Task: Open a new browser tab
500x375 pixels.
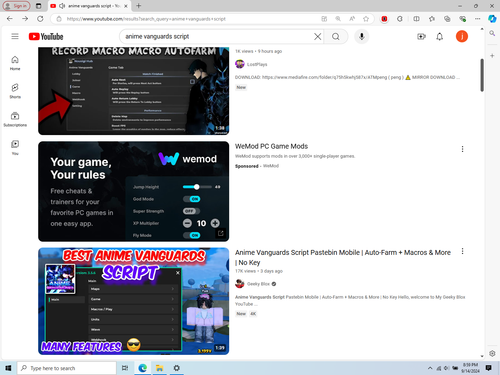Action: tap(139, 6)
